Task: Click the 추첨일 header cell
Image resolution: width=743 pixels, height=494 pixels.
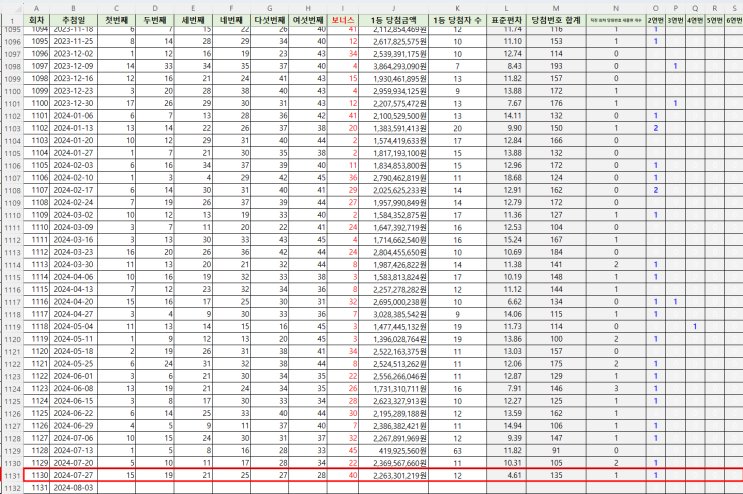Action: point(73,20)
